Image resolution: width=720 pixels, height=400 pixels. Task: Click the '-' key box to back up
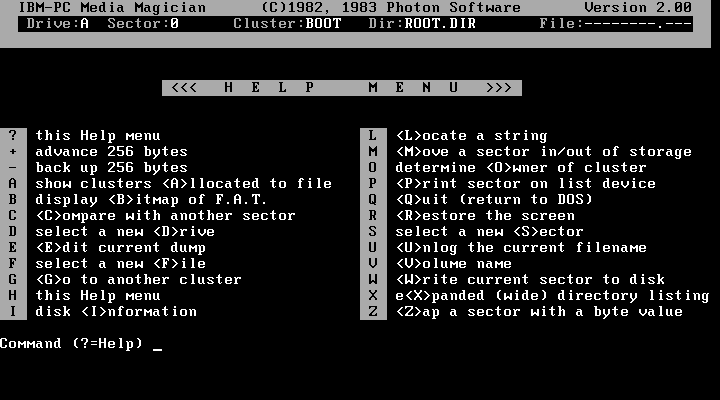(x=13, y=168)
